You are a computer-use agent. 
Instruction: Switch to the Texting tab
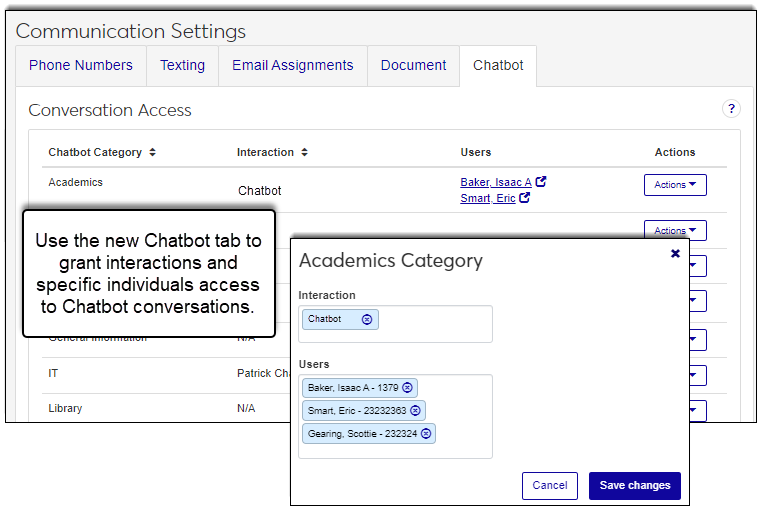182,65
